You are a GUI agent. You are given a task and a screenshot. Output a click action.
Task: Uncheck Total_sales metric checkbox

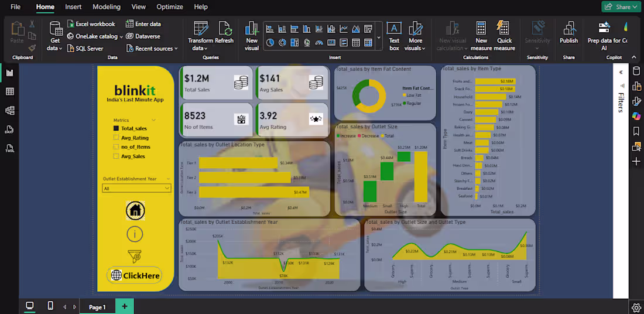point(116,129)
